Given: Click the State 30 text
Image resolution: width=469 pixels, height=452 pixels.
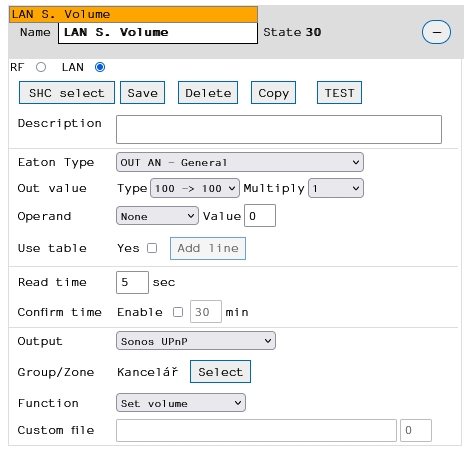Looking at the screenshot, I should click(292, 32).
